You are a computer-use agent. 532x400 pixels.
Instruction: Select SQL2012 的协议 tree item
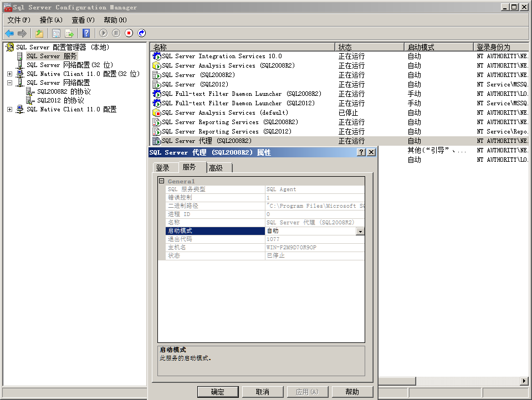click(x=60, y=100)
